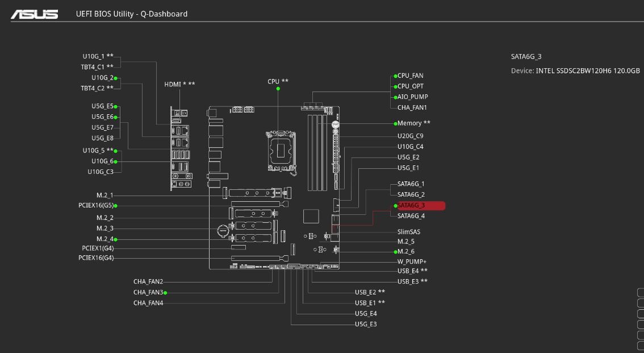The height and width of the screenshot is (353, 644).
Task: Select the M.2_6 slot label
Action: (405, 251)
